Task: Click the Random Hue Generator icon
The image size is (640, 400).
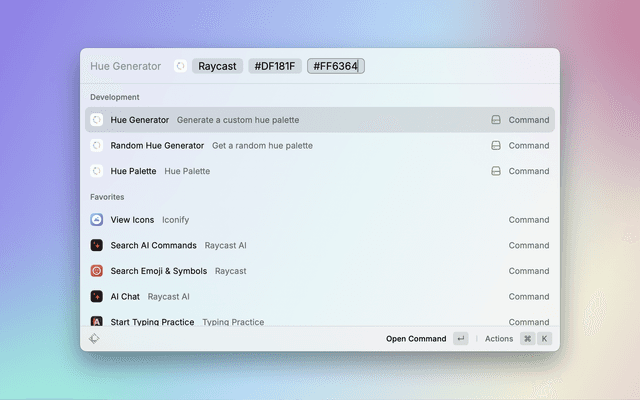Action: pos(97,146)
